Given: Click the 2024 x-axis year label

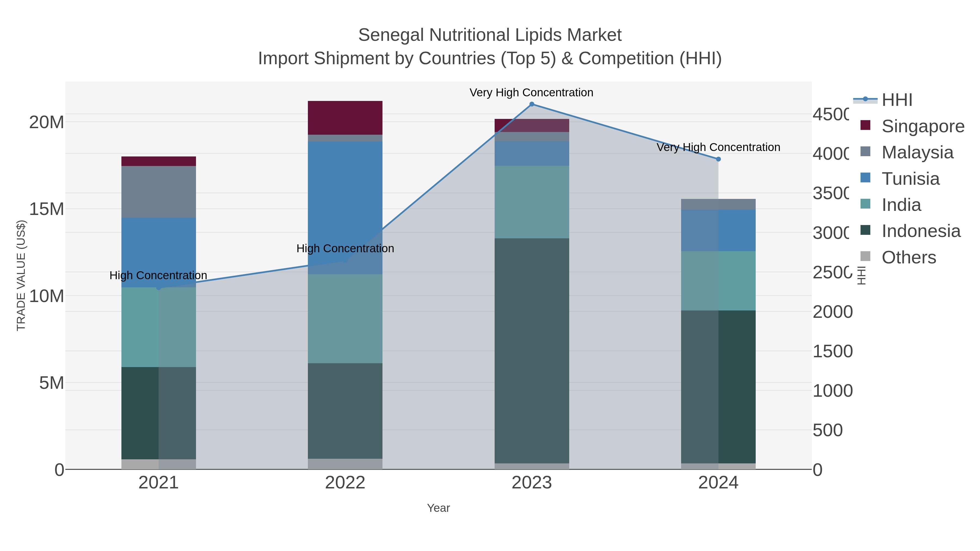Looking at the screenshot, I should tap(718, 482).
